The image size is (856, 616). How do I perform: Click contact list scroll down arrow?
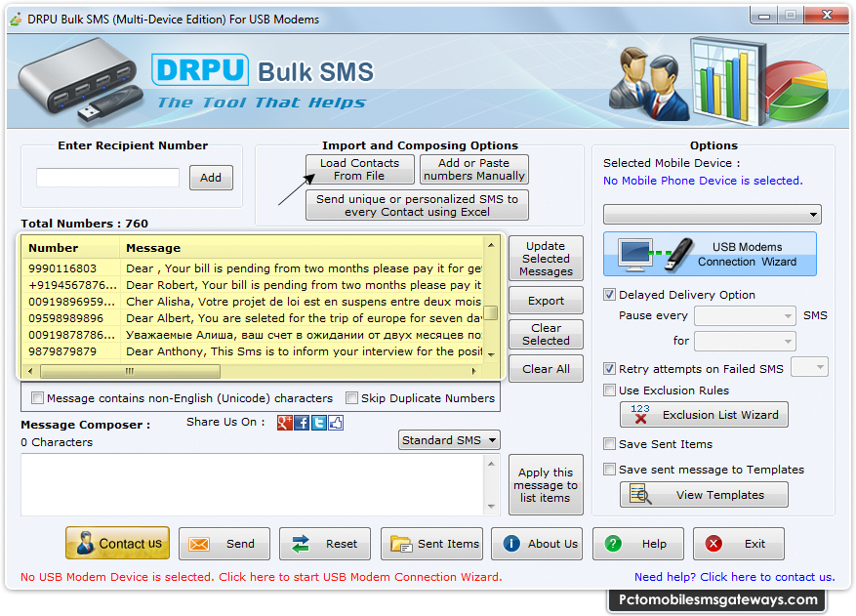tap(491, 354)
